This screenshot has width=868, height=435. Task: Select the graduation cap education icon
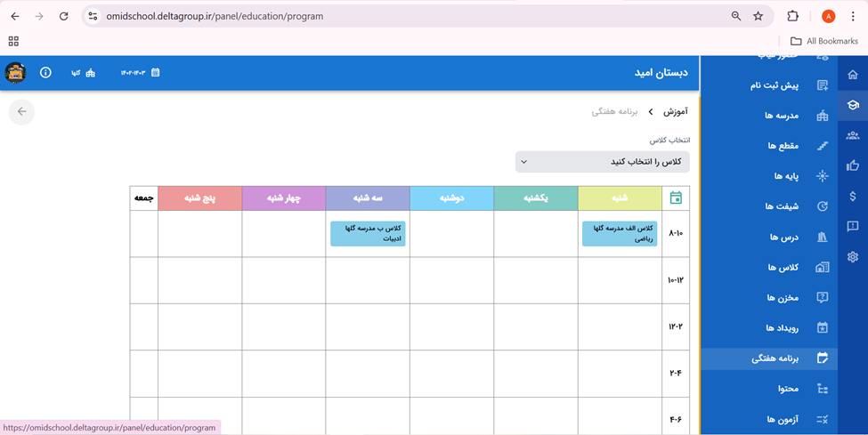click(853, 105)
